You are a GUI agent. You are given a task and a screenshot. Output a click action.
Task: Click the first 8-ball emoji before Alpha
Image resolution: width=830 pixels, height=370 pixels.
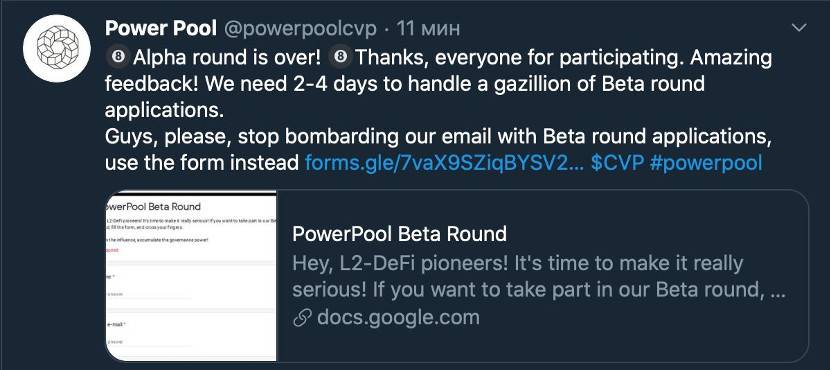tap(118, 57)
